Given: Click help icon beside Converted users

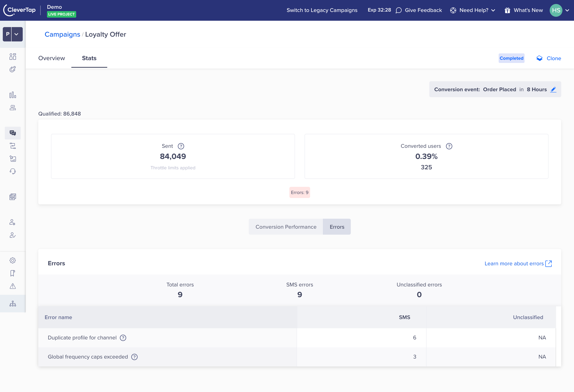Looking at the screenshot, I should (449, 146).
